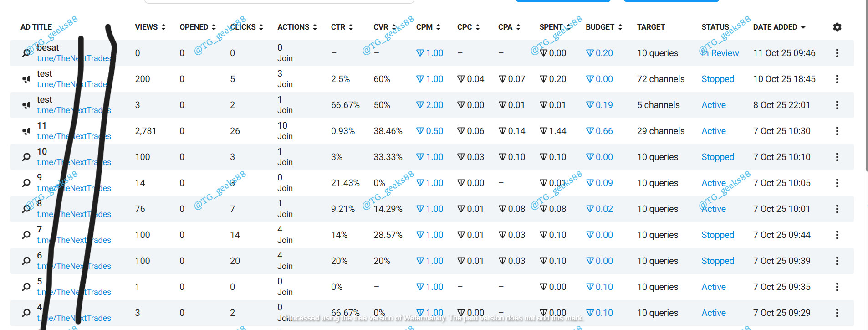Click the page vertical scrollbar
The height and width of the screenshot is (330, 868).
(x=866, y=91)
